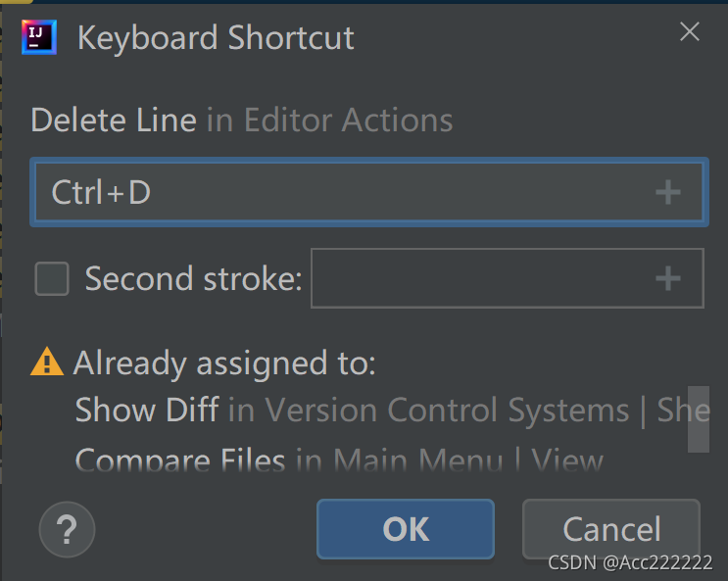Click the IntelliJ IDEA logo in title bar
728x581 pixels.
(39, 37)
